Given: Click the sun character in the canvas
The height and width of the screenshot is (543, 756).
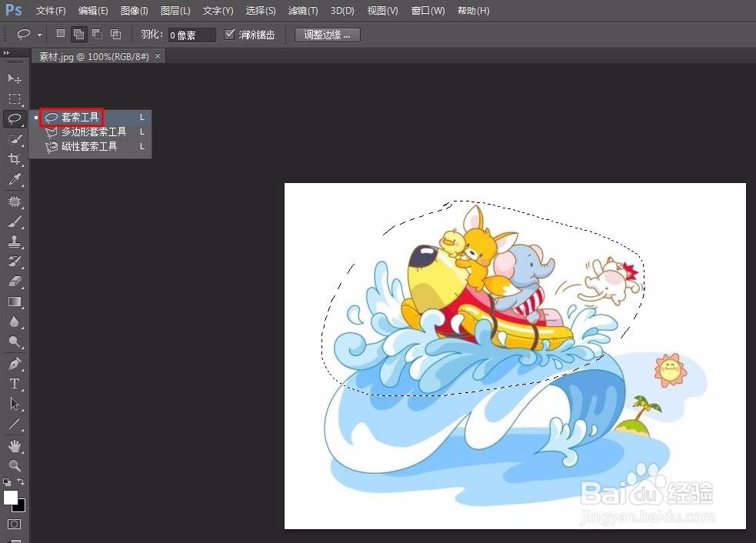Looking at the screenshot, I should 670,370.
